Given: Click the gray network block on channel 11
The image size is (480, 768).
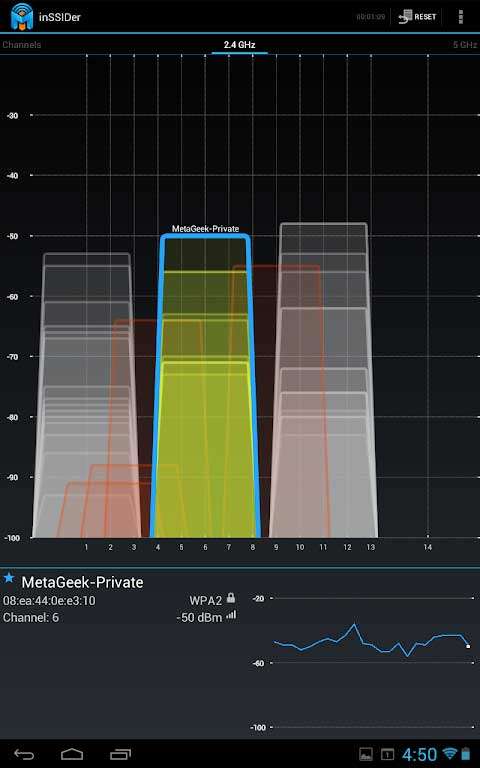Looking at the screenshot, I should tap(323, 380).
